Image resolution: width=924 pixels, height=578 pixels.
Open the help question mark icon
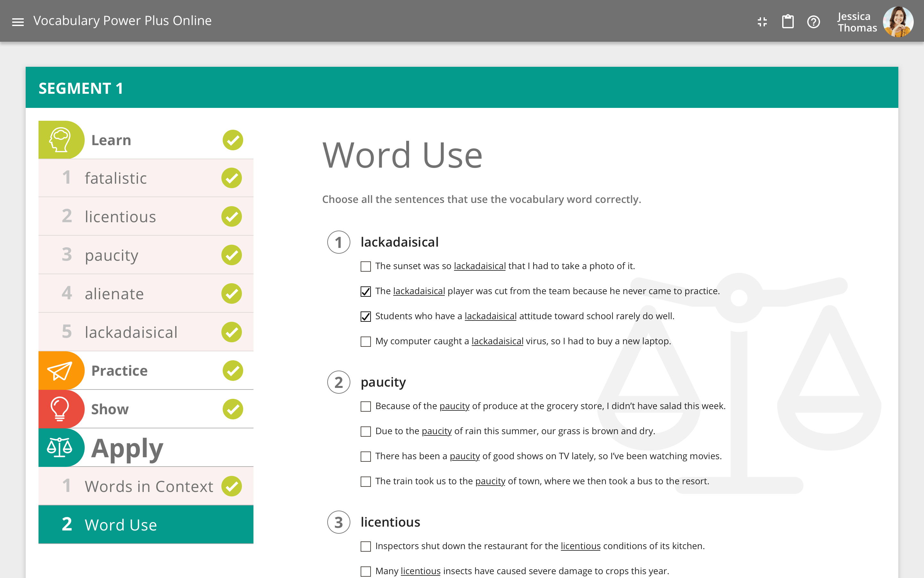(x=813, y=22)
